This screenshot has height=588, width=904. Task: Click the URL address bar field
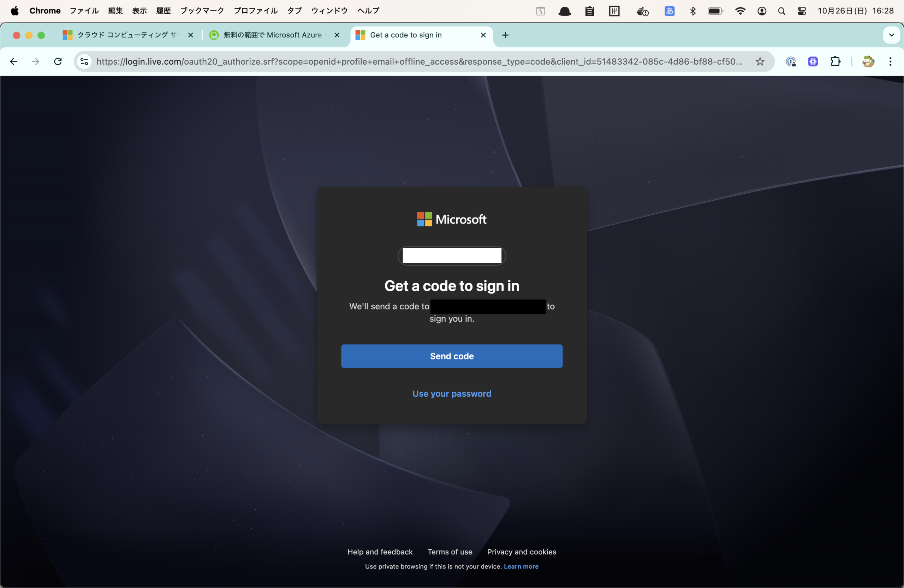(418, 61)
